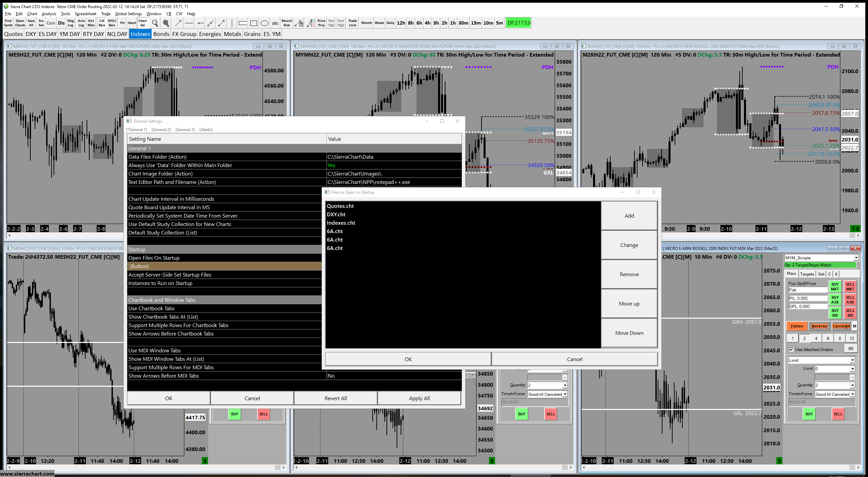868x477 pixels.
Task: Switch to the General 2 settings tab
Action: [161, 130]
